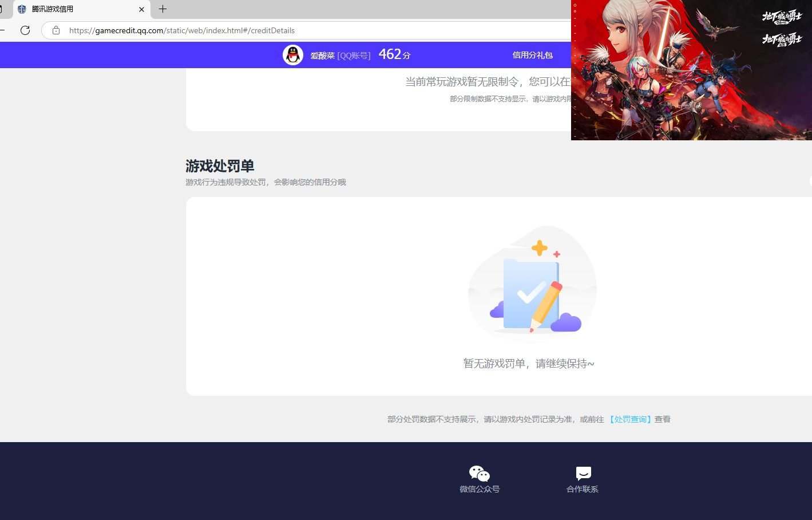Click the 暂无游戏罚单 message text
The height and width of the screenshot is (520, 812).
tap(529, 364)
